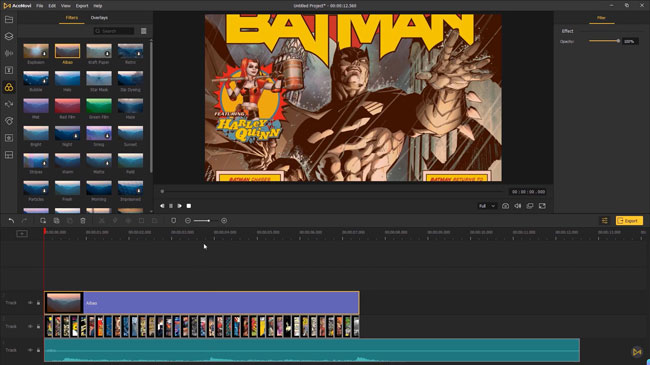Screen dimensions: 650x365
Task: Open the Full preview quality dropdown
Action: tap(487, 206)
